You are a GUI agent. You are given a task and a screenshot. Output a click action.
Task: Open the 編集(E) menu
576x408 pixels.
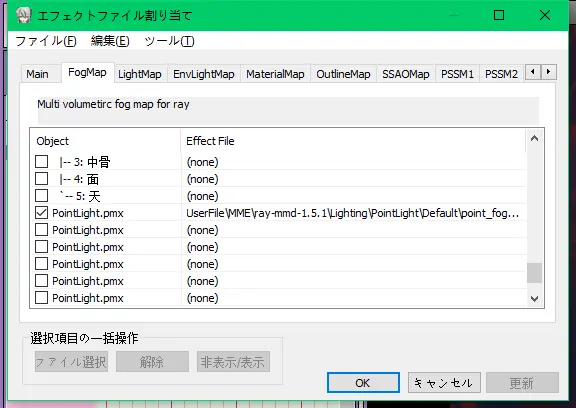tap(110, 41)
